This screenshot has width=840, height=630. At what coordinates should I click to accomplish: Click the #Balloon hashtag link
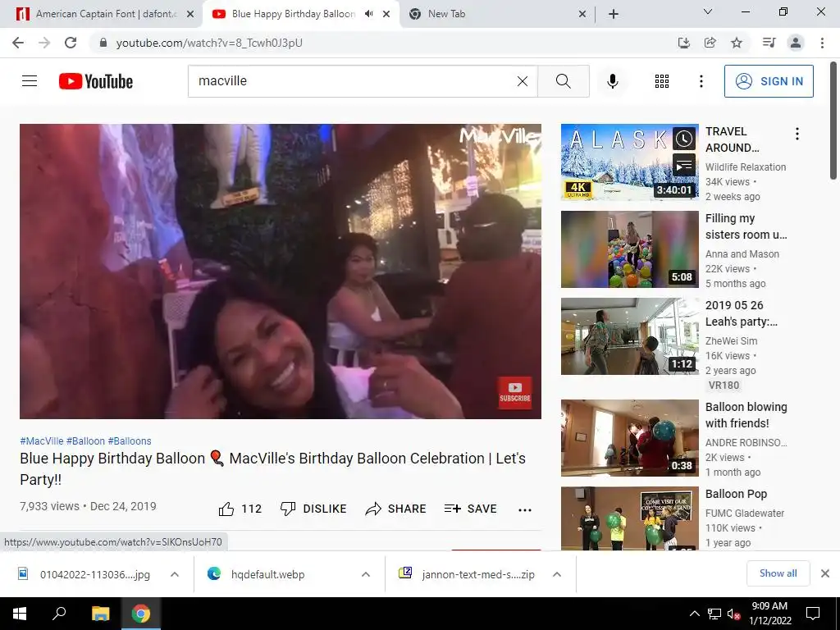point(85,441)
